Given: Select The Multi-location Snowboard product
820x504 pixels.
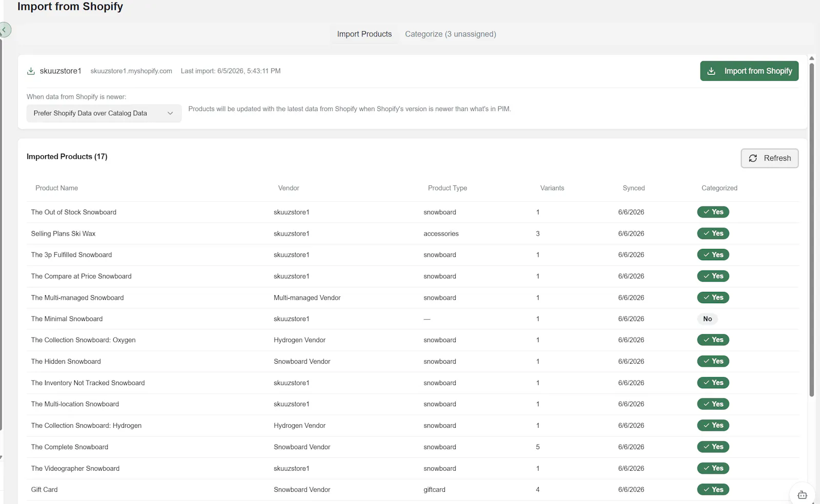Looking at the screenshot, I should point(75,404).
